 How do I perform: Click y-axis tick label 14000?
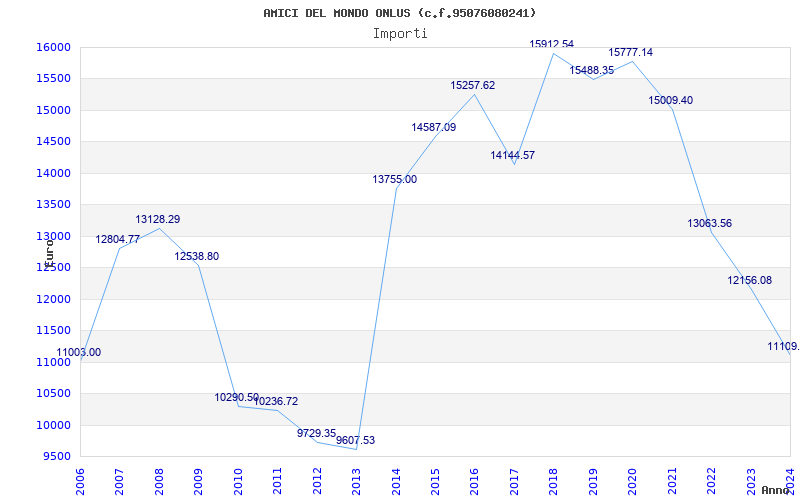point(53,173)
